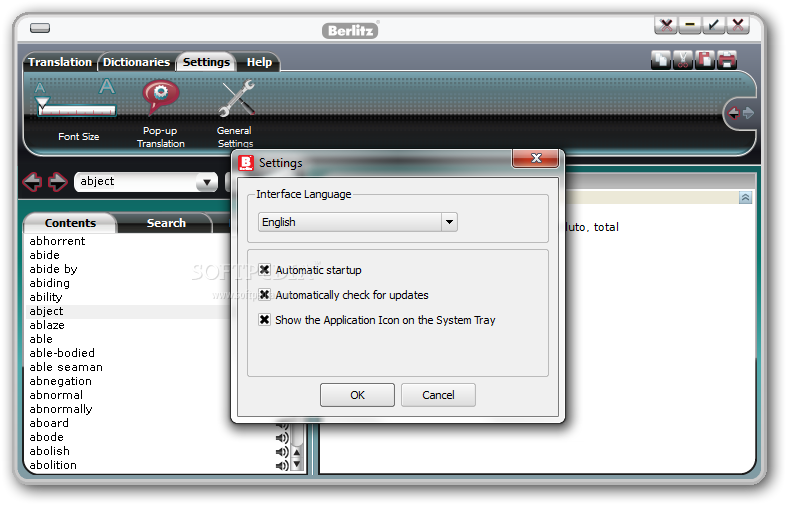Click the small A font icon
The height and width of the screenshot is (505, 787).
40,88
